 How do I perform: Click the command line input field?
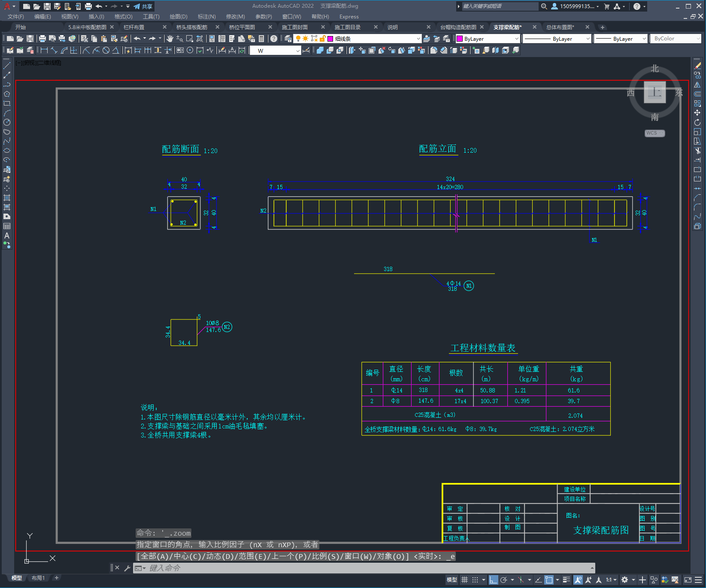point(364,568)
